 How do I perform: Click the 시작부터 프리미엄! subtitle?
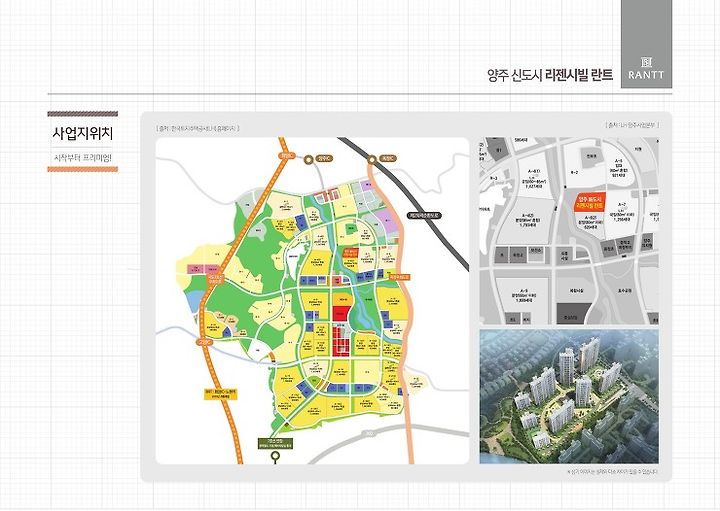pyautogui.click(x=83, y=157)
